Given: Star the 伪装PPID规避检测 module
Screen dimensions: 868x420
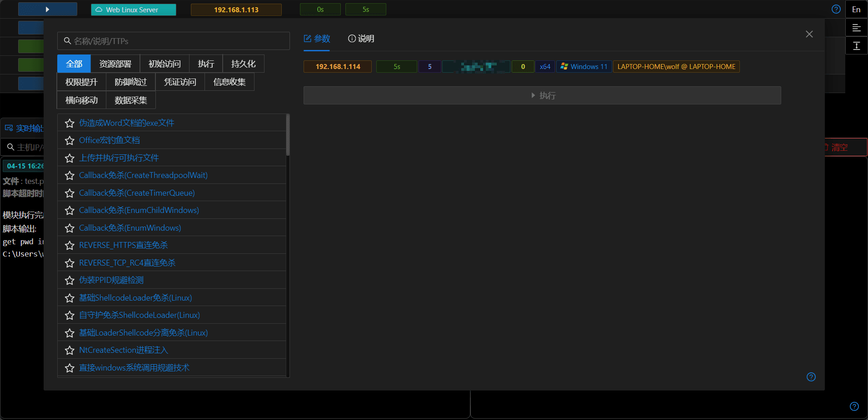Looking at the screenshot, I should pyautogui.click(x=70, y=280).
